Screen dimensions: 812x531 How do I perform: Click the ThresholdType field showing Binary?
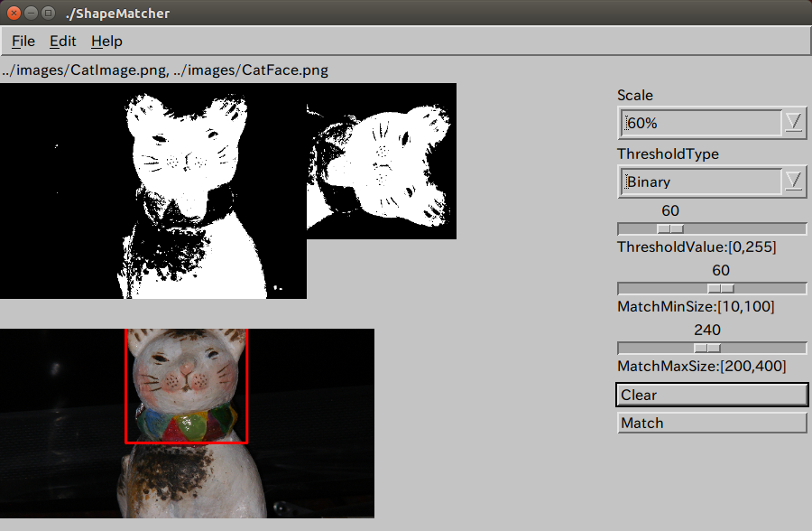coord(701,182)
